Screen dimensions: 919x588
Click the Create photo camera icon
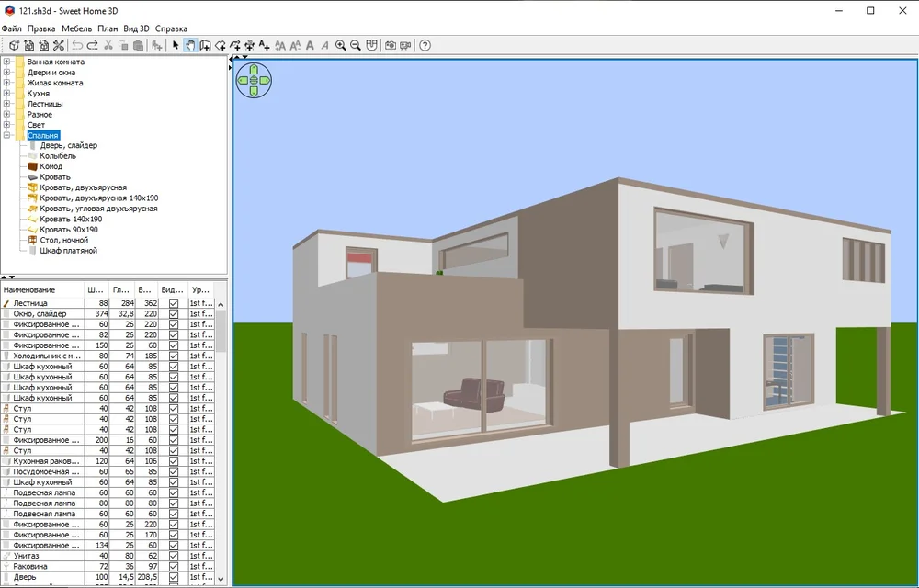pyautogui.click(x=391, y=45)
